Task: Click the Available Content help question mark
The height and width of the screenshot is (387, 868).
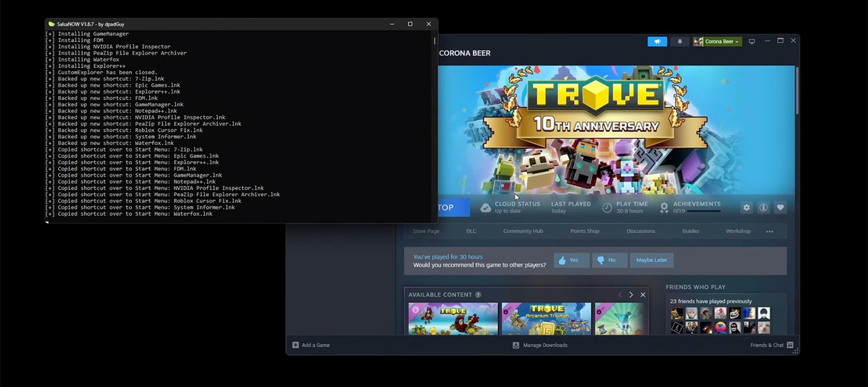Action: (478, 295)
